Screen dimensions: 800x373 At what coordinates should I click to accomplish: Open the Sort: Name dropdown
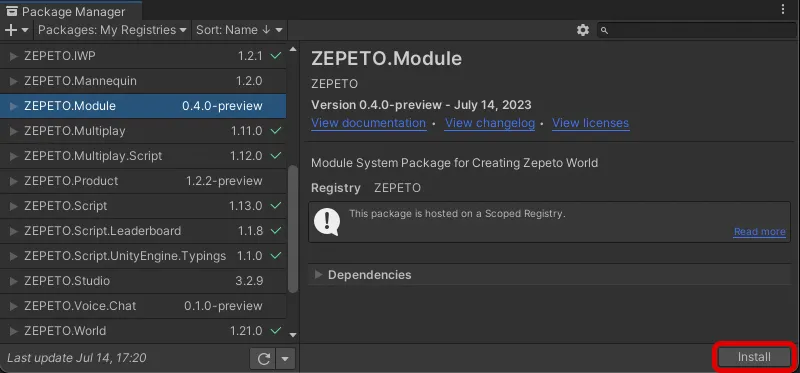[x=239, y=30]
